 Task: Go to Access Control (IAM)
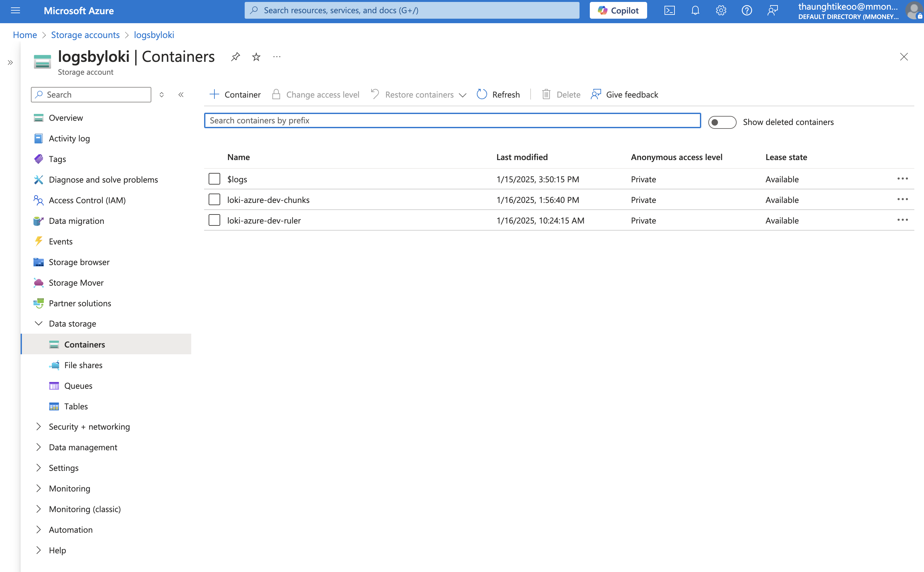87,200
